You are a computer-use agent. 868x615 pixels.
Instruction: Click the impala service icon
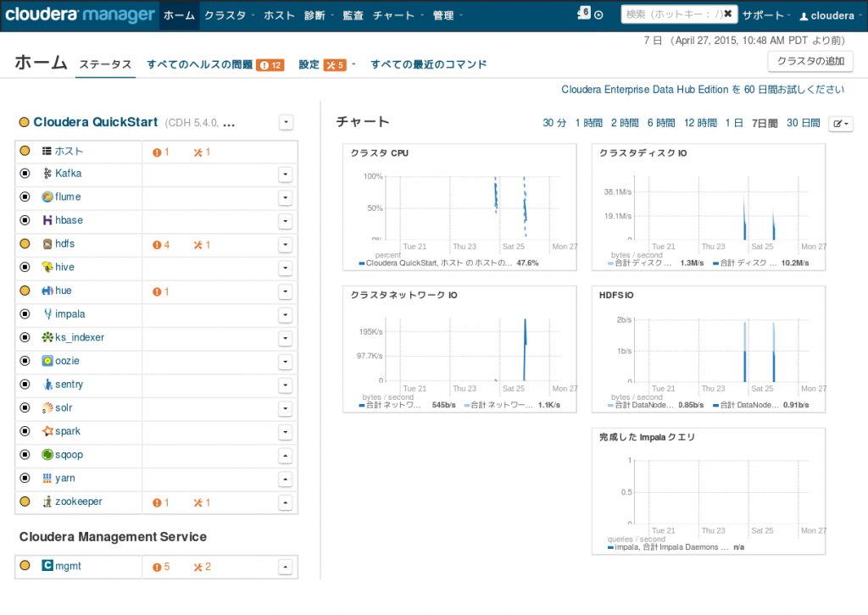[x=47, y=314]
